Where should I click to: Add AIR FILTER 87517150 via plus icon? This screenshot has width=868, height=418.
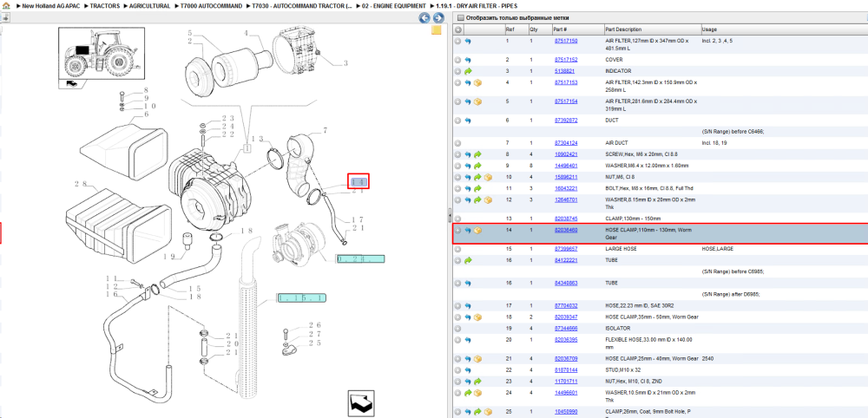pos(457,41)
